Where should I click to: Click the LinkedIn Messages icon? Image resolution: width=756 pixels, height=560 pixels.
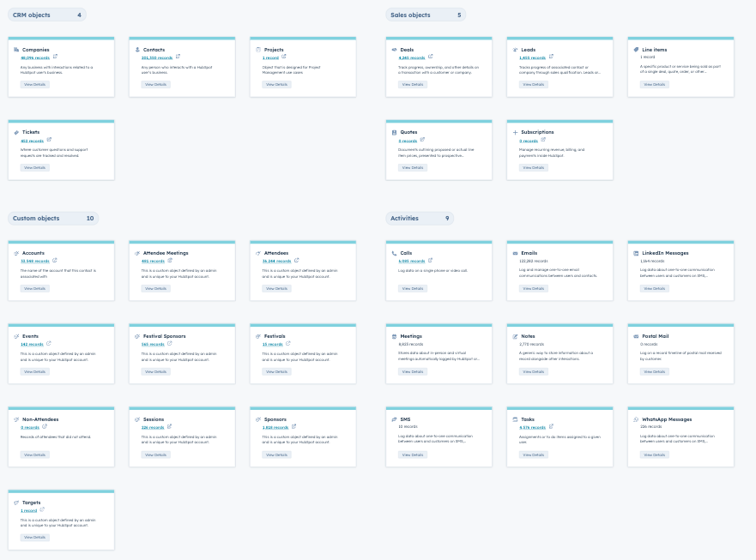tap(636, 254)
